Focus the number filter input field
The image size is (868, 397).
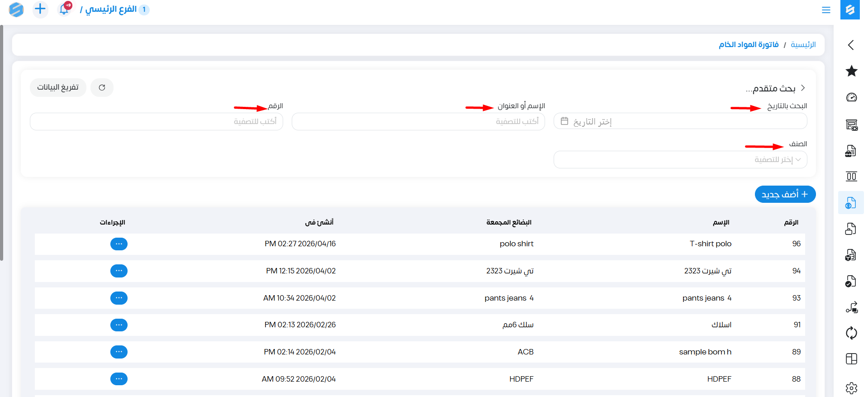pyautogui.click(x=156, y=122)
